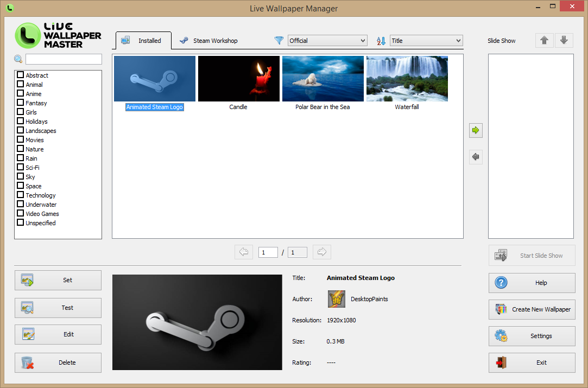588x388 pixels.
Task: Click the total pages field
Action: coord(298,252)
